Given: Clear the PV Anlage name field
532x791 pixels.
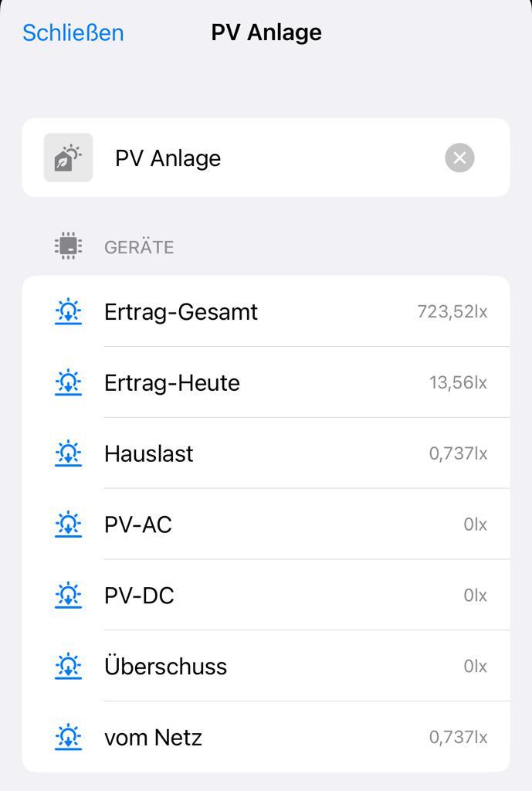Looking at the screenshot, I should click(x=459, y=158).
